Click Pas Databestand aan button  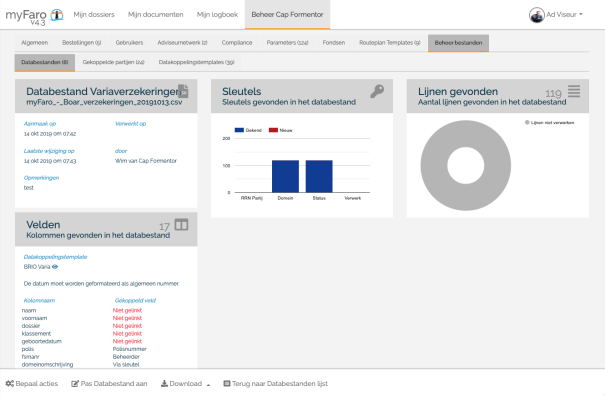109,383
